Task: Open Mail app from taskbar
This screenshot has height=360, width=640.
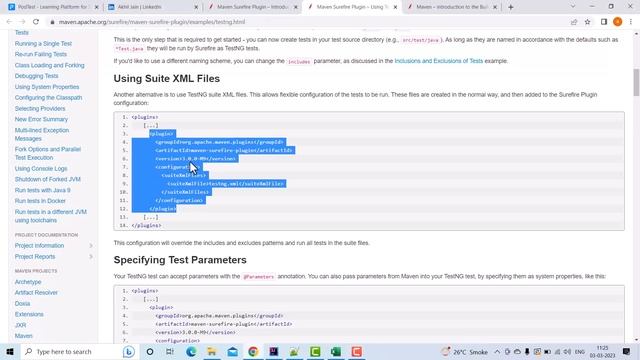Action: tap(232, 351)
